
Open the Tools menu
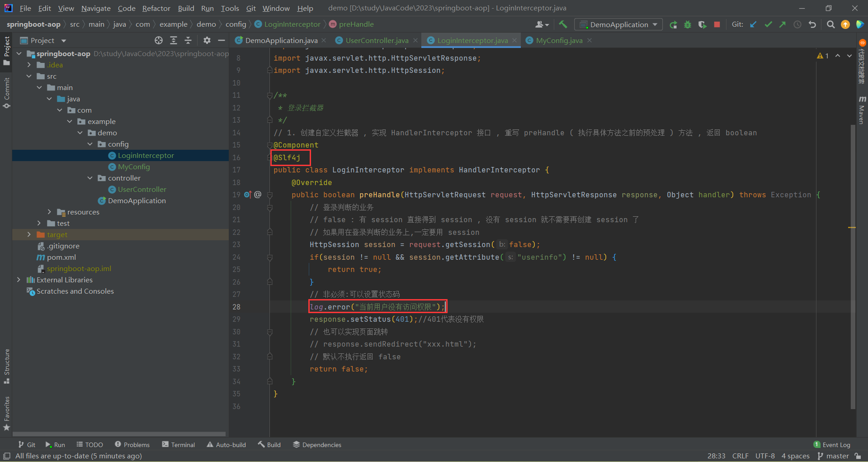coord(230,8)
